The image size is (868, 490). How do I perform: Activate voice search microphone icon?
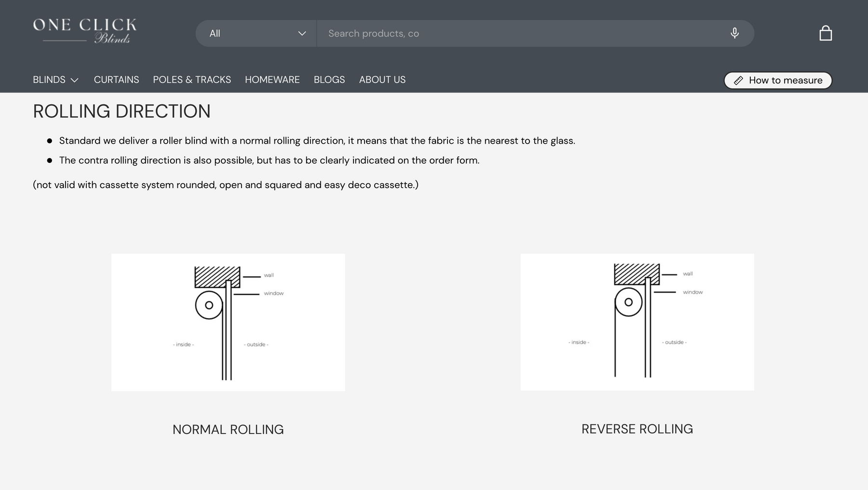[x=734, y=33]
